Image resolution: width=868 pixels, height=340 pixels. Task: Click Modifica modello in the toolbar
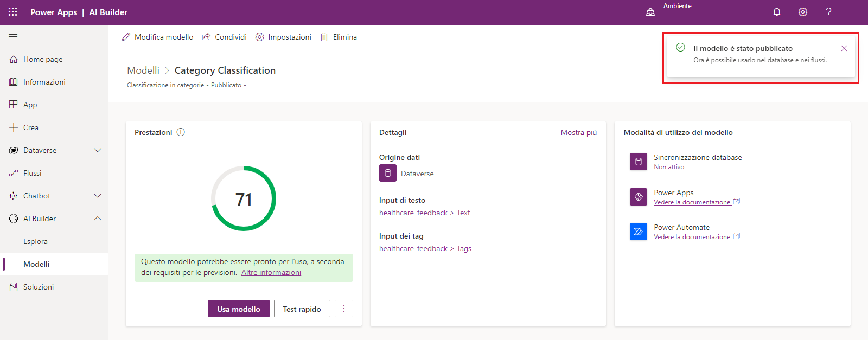[157, 37]
